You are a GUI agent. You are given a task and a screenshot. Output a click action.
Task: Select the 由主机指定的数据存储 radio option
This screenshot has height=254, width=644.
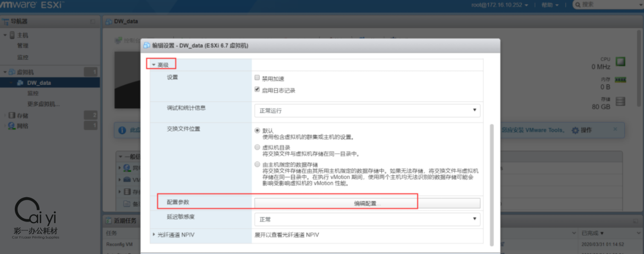257,165
